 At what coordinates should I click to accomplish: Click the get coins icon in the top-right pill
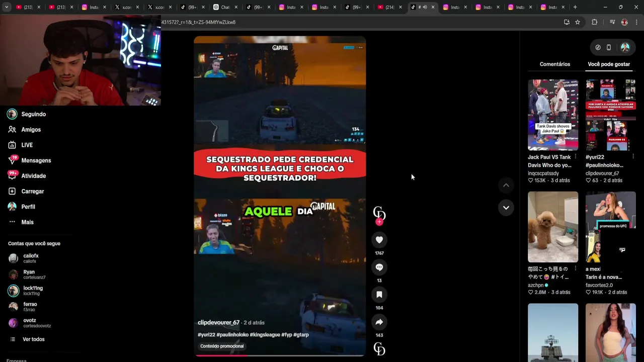pyautogui.click(x=598, y=47)
